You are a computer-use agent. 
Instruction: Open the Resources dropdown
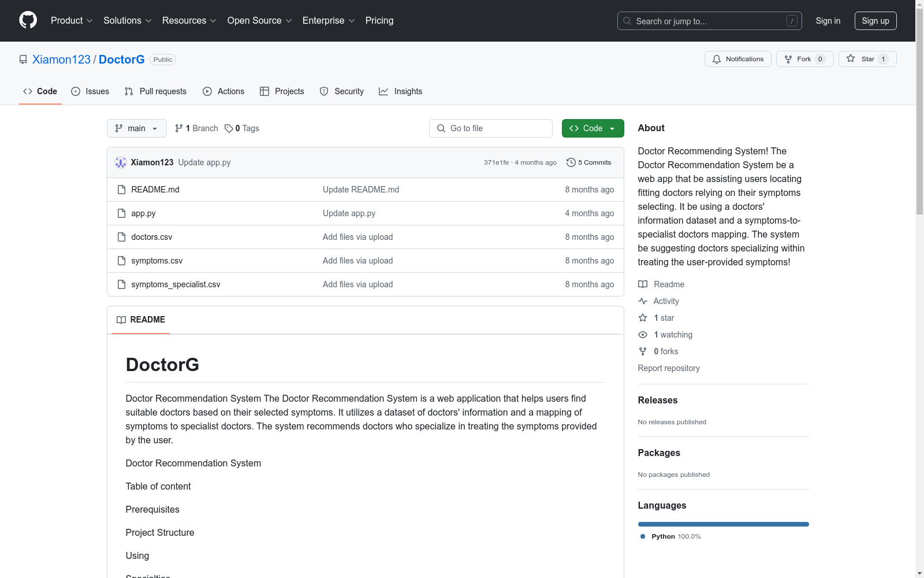(x=189, y=20)
